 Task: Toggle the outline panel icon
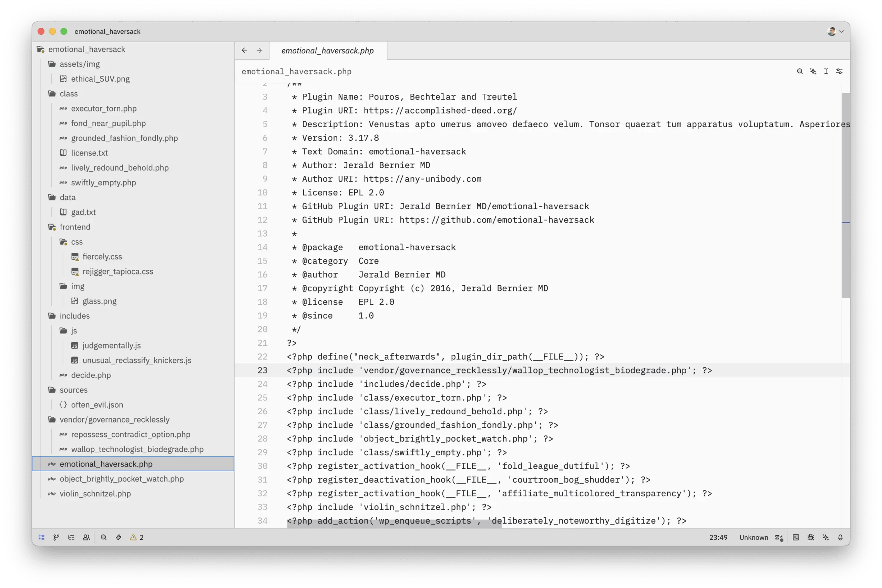click(71, 537)
